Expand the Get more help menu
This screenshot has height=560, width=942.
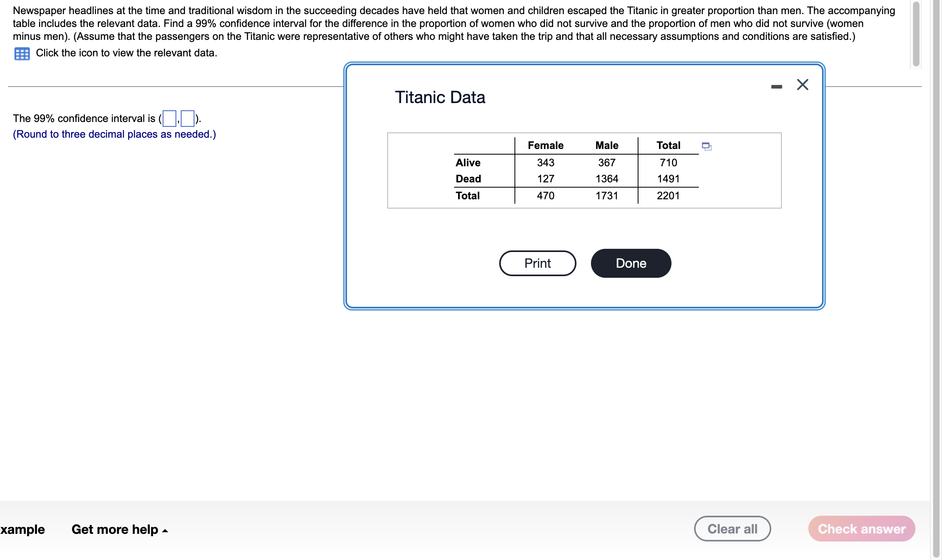pos(115,529)
